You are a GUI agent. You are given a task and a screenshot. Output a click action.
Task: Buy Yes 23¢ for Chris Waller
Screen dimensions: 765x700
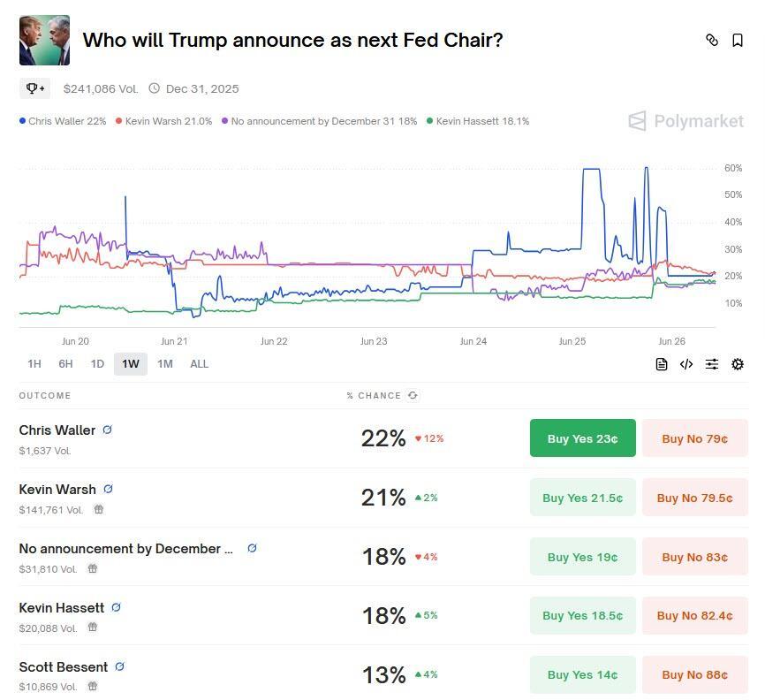click(582, 438)
